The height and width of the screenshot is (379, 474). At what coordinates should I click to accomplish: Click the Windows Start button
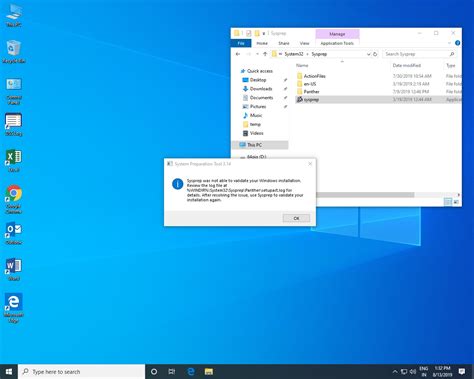pyautogui.click(x=9, y=371)
